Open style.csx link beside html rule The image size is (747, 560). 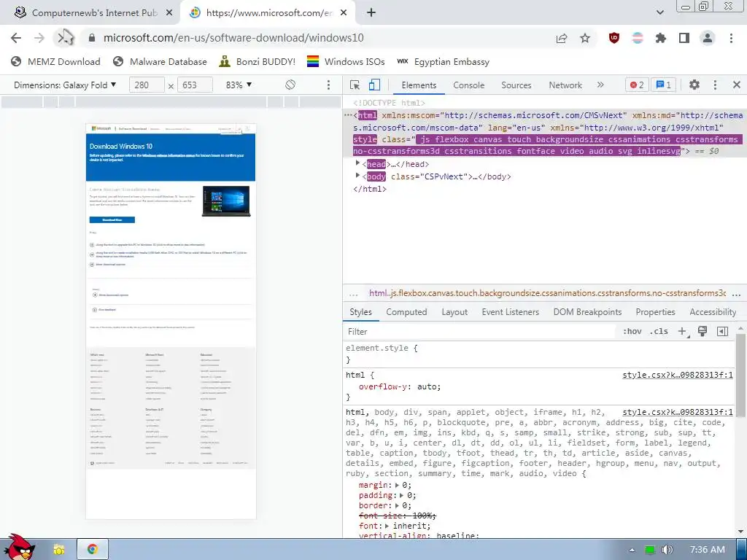pyautogui.click(x=678, y=375)
